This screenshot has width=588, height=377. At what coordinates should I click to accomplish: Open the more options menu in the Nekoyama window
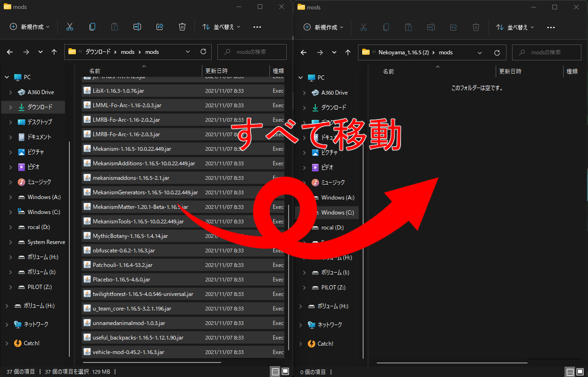(551, 28)
